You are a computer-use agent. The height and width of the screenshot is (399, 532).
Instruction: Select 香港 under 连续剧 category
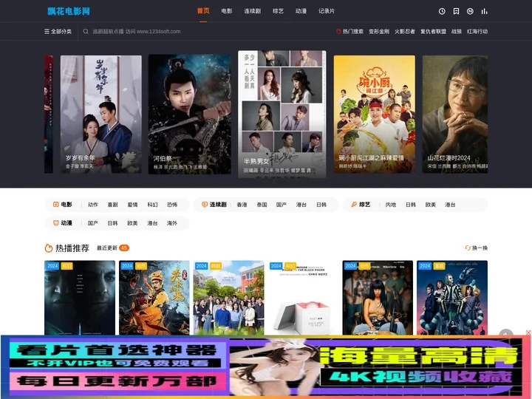tap(242, 205)
